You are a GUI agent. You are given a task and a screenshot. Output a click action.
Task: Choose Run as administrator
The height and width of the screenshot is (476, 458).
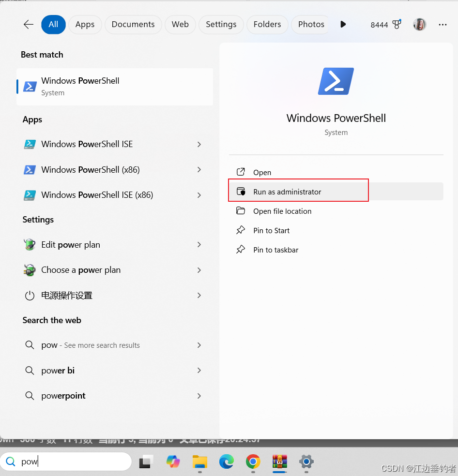pos(336,192)
